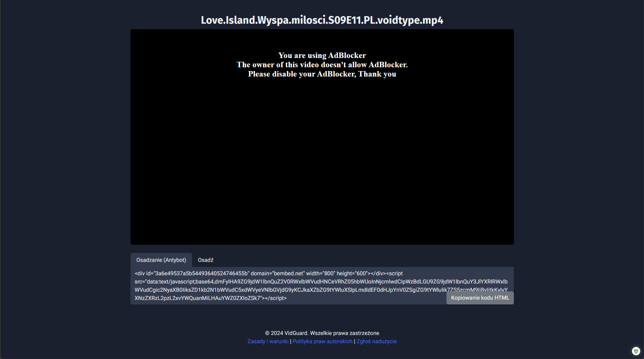This screenshot has width=644, height=359.
Task: Follow the Polityka praw autorskich link
Action: (x=322, y=341)
